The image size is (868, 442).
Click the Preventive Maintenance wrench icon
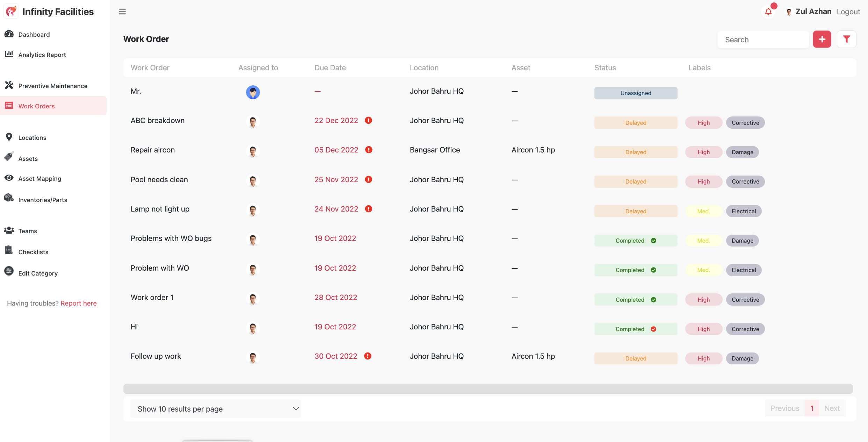pyautogui.click(x=9, y=85)
